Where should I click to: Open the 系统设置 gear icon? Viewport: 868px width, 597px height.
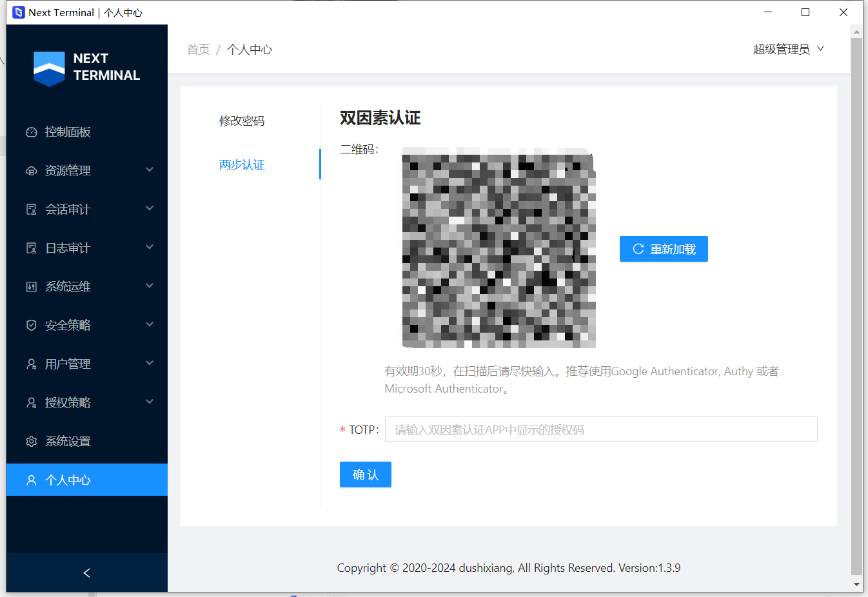click(x=30, y=441)
